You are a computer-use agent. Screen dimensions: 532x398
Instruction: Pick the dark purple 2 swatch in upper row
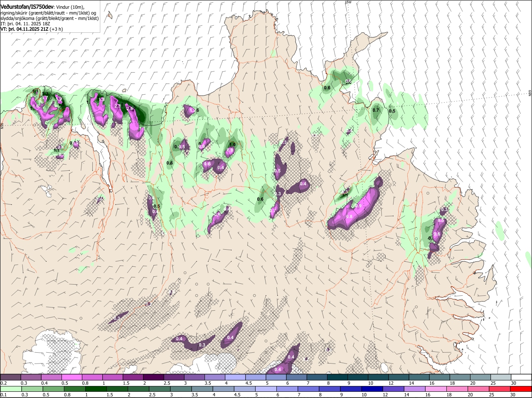pos(153,377)
